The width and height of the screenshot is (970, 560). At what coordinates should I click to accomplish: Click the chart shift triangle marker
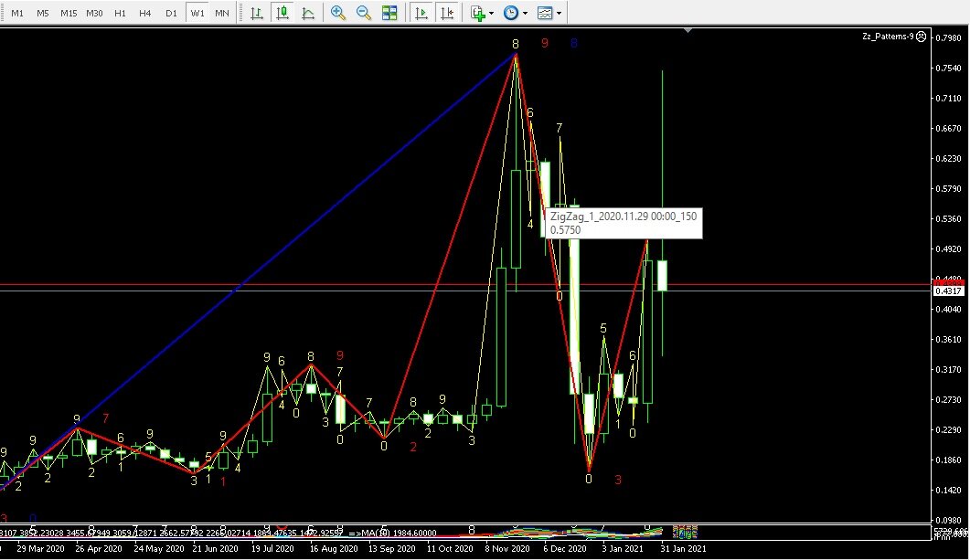[x=688, y=29]
